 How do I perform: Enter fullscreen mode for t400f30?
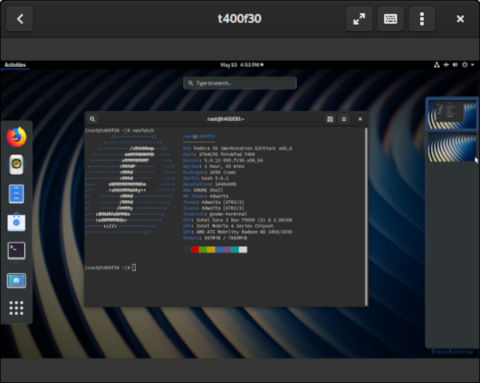[359, 19]
